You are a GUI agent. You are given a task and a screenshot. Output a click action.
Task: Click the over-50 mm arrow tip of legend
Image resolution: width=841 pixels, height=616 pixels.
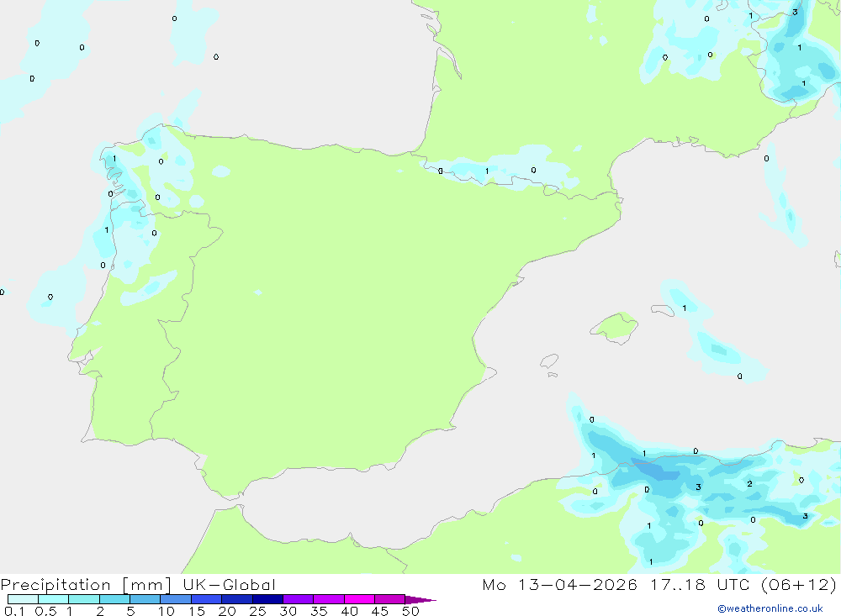point(420,599)
